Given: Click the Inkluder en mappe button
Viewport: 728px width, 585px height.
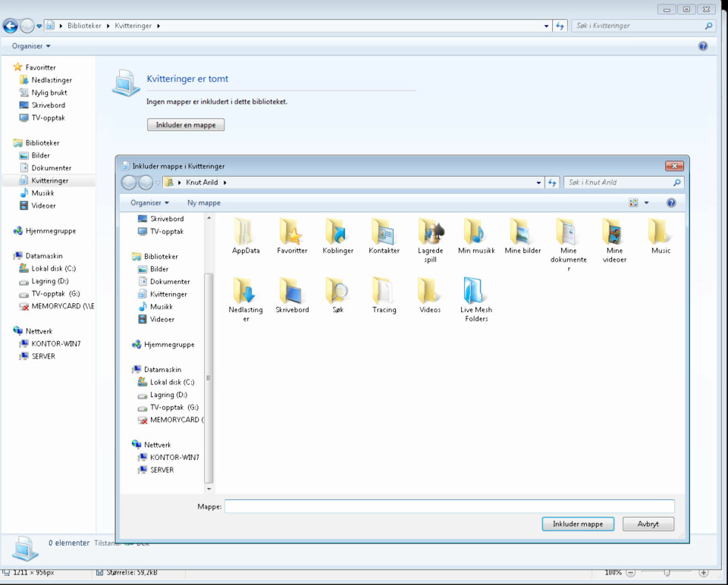Looking at the screenshot, I should tap(186, 125).
